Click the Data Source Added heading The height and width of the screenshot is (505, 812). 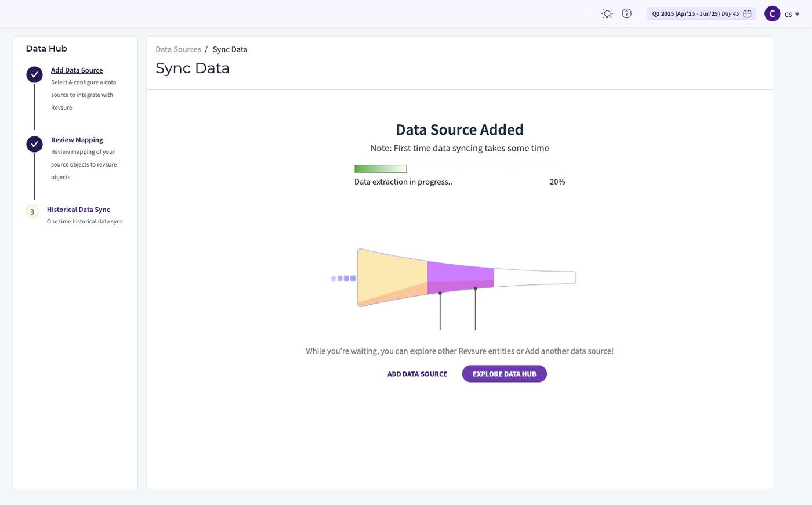[x=459, y=129]
